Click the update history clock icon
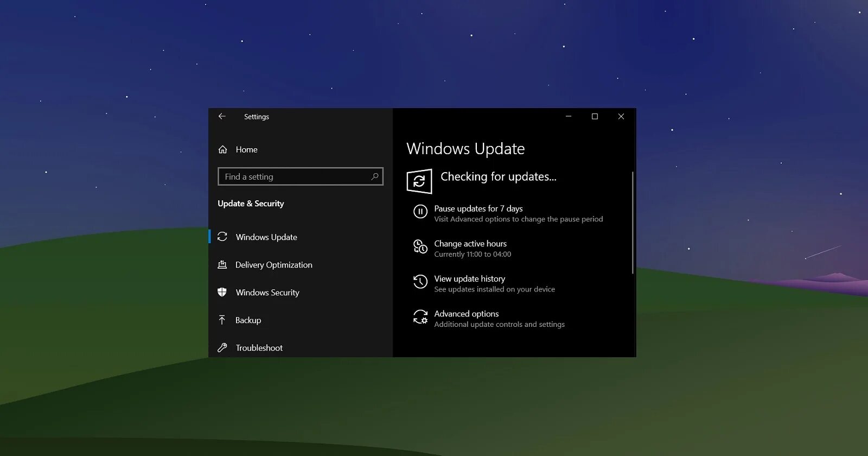 (420, 281)
